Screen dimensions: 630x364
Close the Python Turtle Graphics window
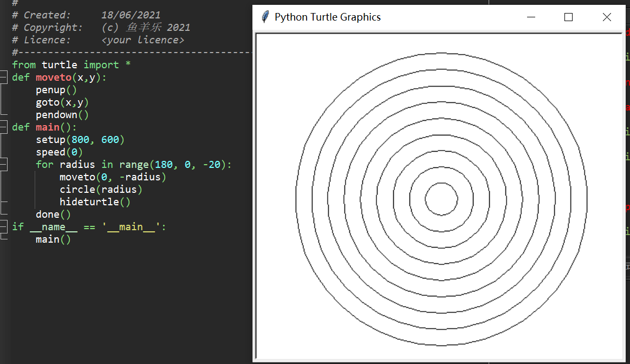pyautogui.click(x=607, y=17)
